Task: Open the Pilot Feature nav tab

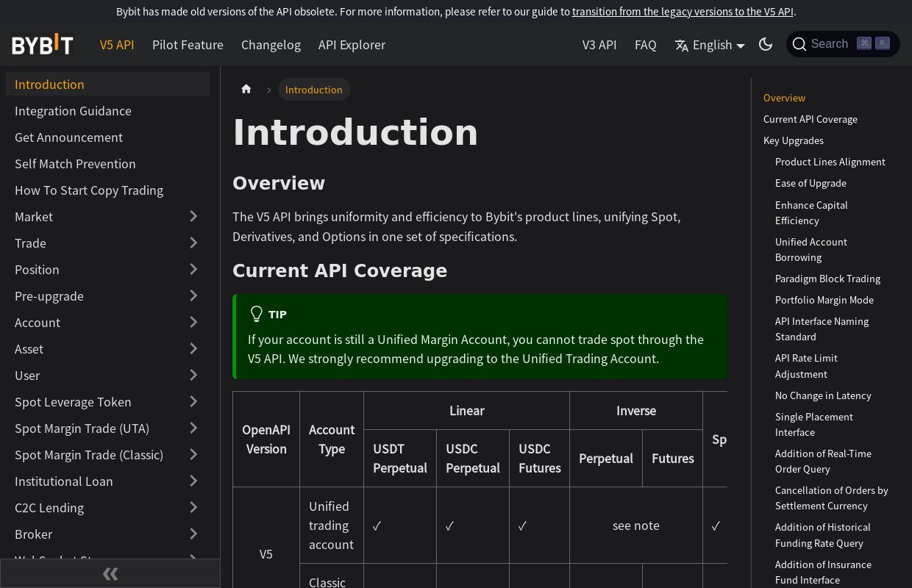Action: coord(188,45)
